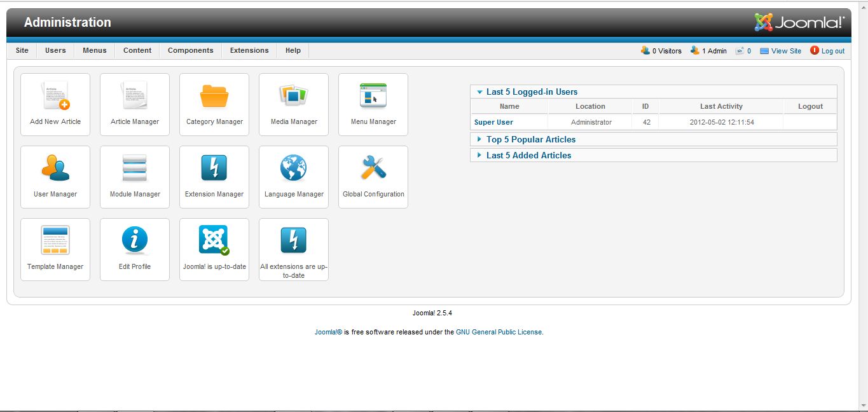Click the ID cell showing 42
This screenshot has width=868, height=412.
pyautogui.click(x=646, y=122)
